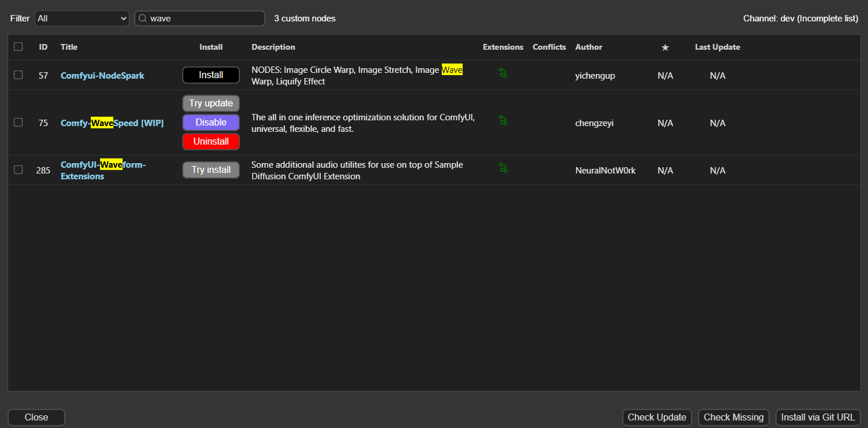
Task: Open extensions icon for Comfyui-NodeSpark
Action: [503, 73]
